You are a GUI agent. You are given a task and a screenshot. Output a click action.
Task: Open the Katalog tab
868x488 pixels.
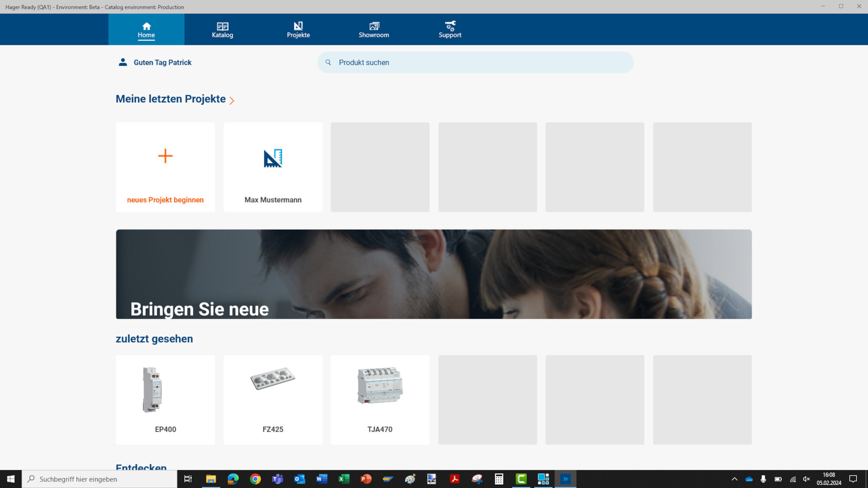222,30
